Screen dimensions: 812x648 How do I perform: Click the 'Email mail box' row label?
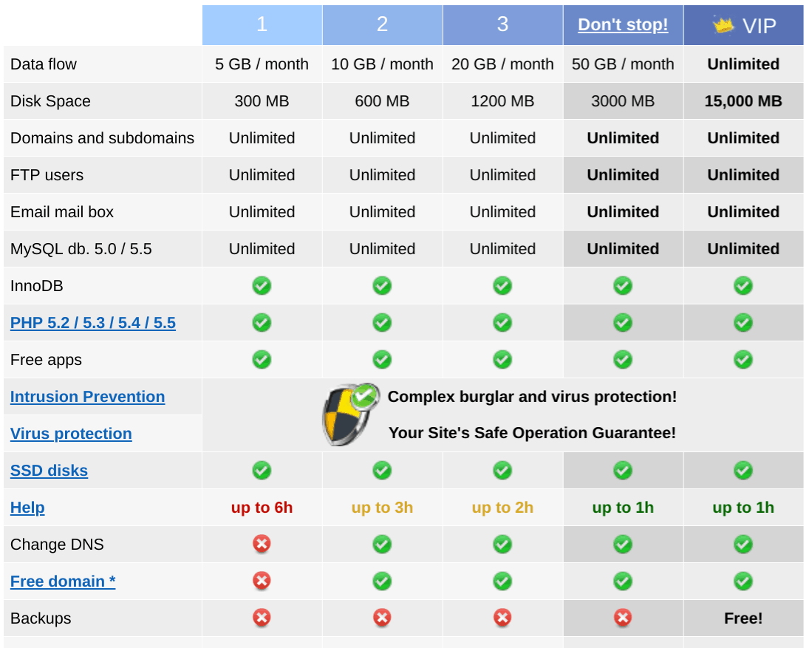coord(61,212)
